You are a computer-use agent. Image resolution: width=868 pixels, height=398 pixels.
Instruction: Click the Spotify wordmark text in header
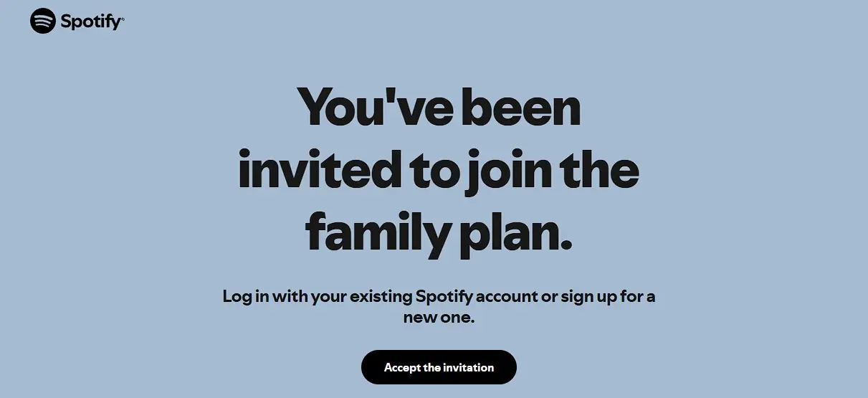[90, 22]
